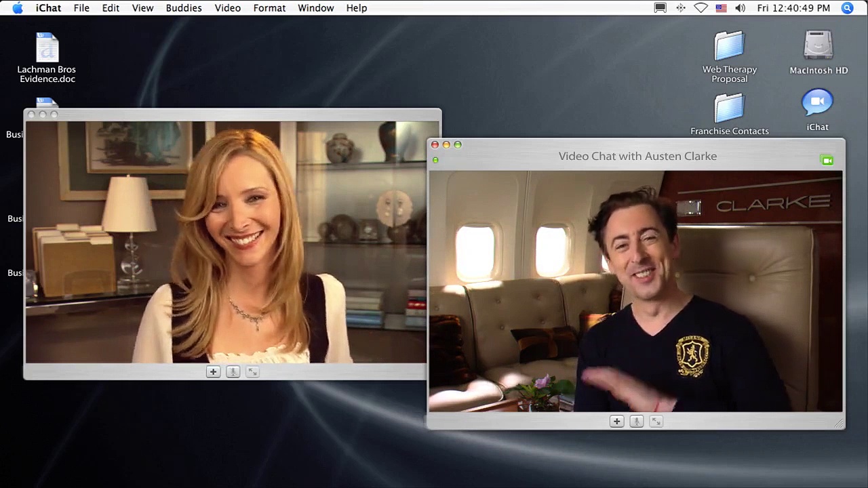Image resolution: width=868 pixels, height=488 pixels.
Task: Expand left video window to full screen
Action: (252, 372)
